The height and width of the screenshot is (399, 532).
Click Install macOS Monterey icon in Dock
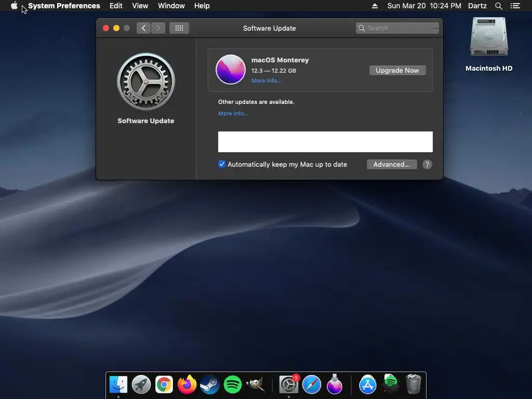pyautogui.click(x=334, y=384)
